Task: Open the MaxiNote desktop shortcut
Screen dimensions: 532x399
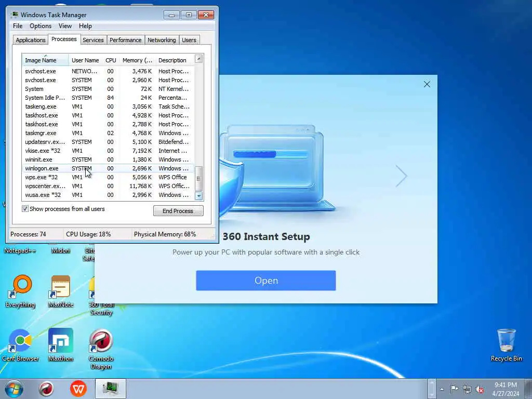Action: pos(61,291)
